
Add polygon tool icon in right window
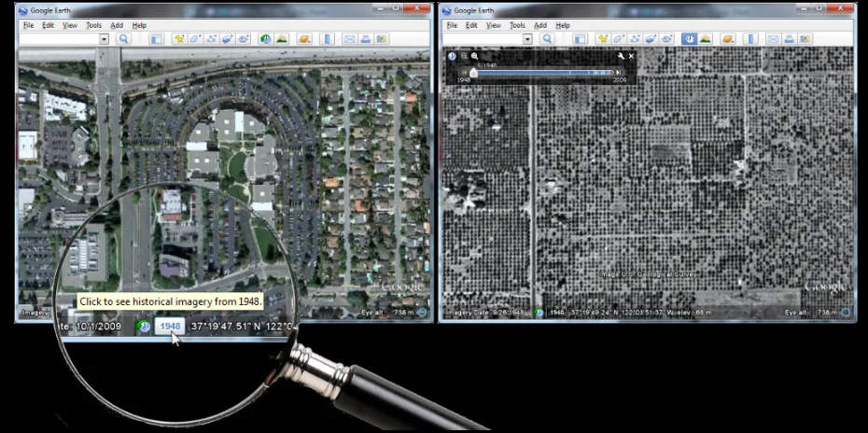tap(619, 39)
